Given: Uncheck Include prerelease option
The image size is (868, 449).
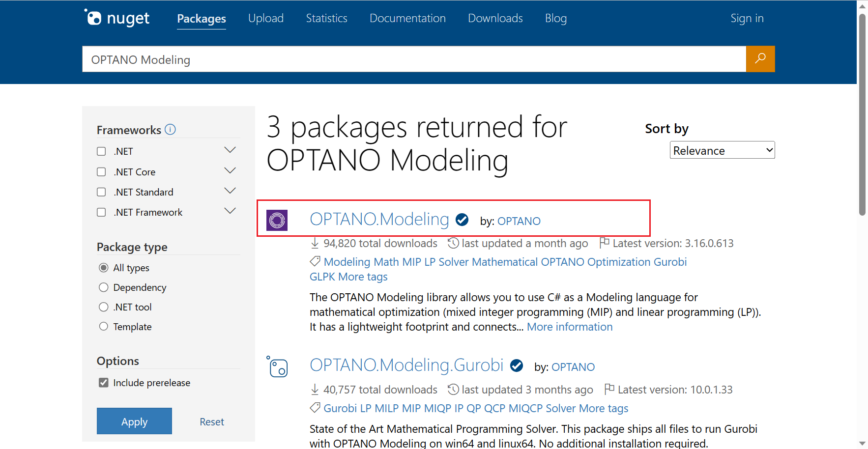Looking at the screenshot, I should point(103,383).
